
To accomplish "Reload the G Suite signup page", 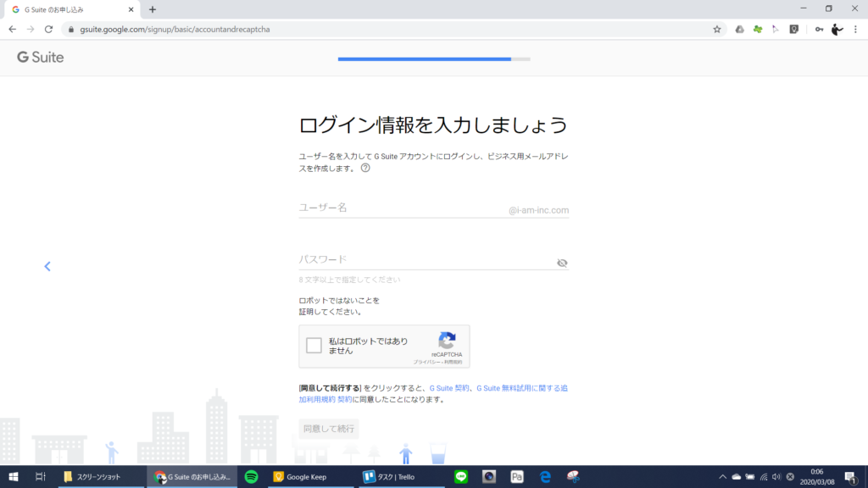I will (x=48, y=30).
